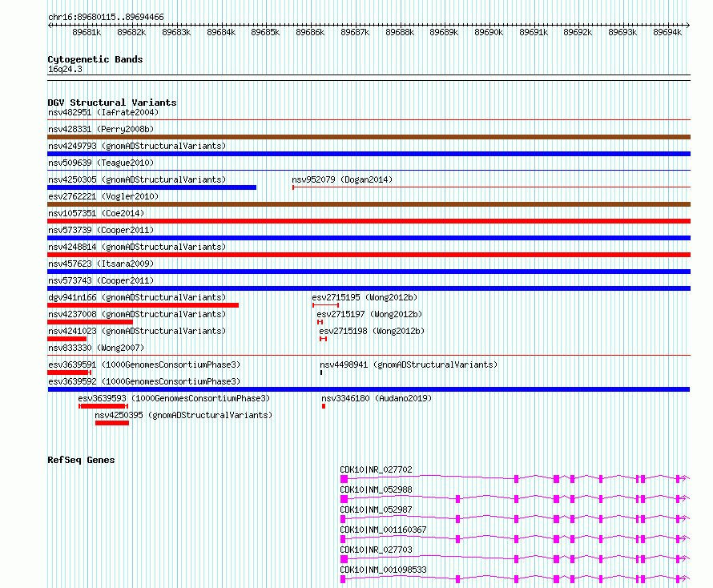Click the Cytogenetic Bands track title

pos(95,59)
